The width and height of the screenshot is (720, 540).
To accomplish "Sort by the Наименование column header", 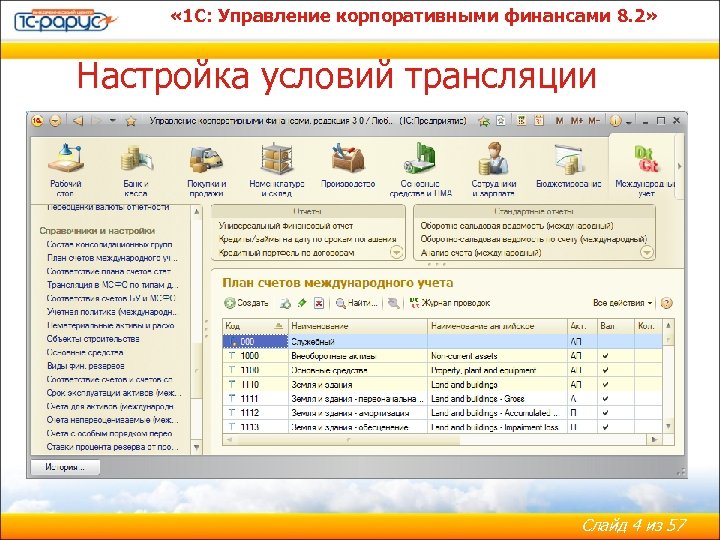I will [358, 326].
